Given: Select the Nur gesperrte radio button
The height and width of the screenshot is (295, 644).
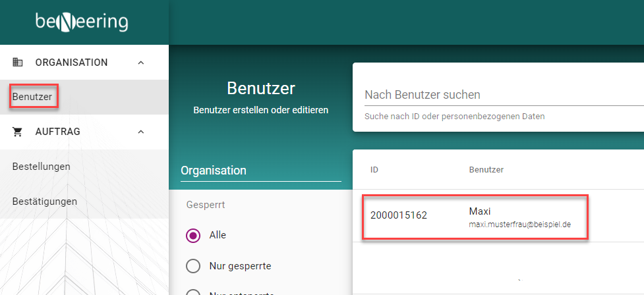Looking at the screenshot, I should (x=193, y=266).
